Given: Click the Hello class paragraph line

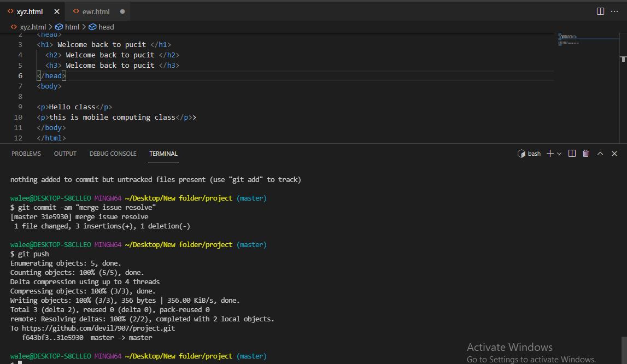Looking at the screenshot, I should 74,107.
